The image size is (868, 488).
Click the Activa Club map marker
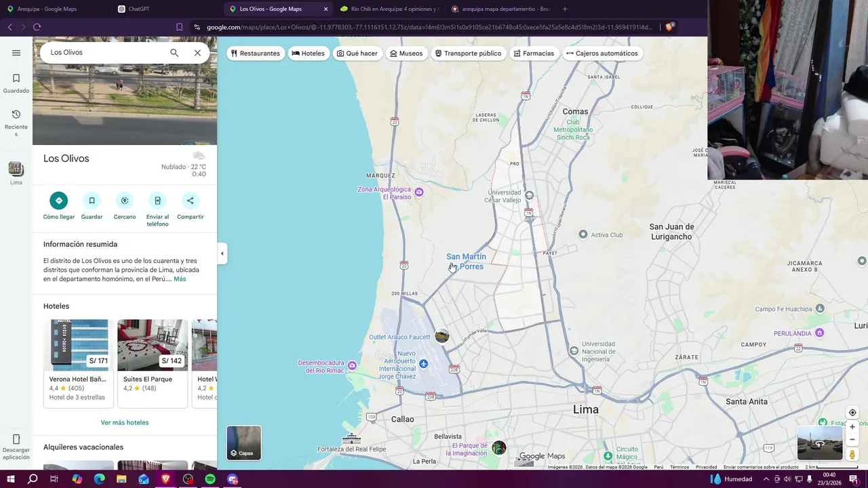coord(583,235)
